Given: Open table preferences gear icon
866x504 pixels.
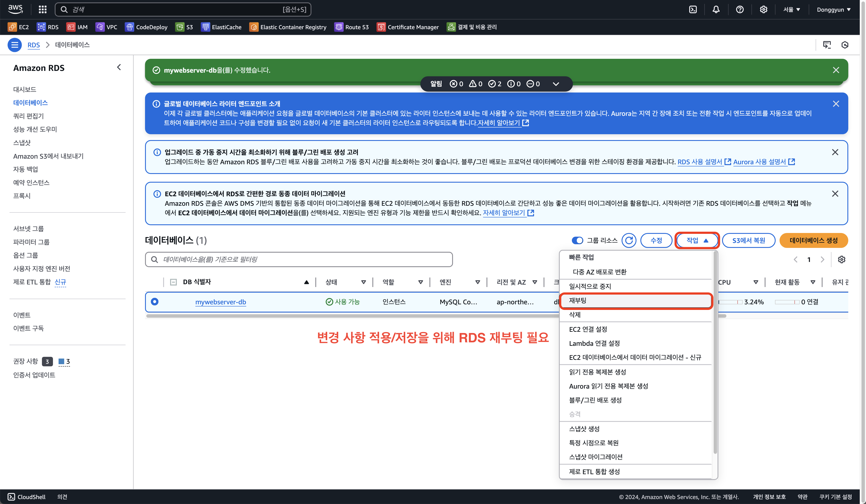Looking at the screenshot, I should pos(841,259).
